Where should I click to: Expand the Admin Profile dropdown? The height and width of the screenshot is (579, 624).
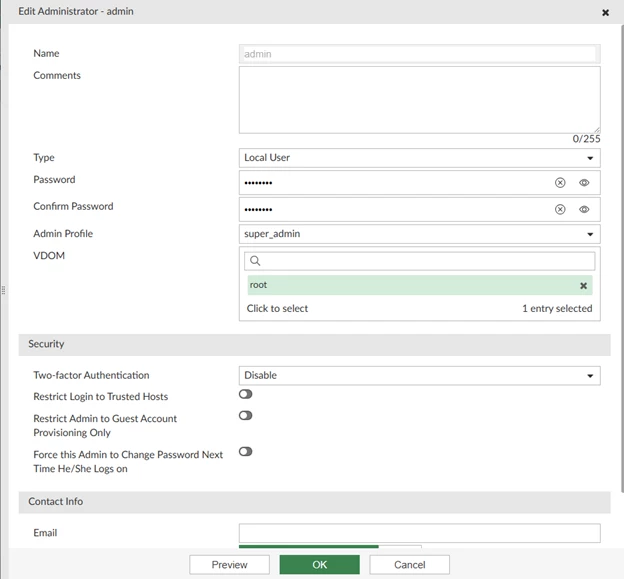click(x=419, y=234)
